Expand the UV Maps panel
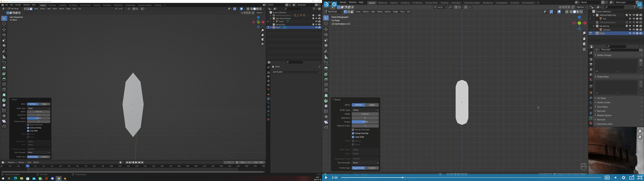This screenshot has height=181, width=644. [x=601, y=98]
